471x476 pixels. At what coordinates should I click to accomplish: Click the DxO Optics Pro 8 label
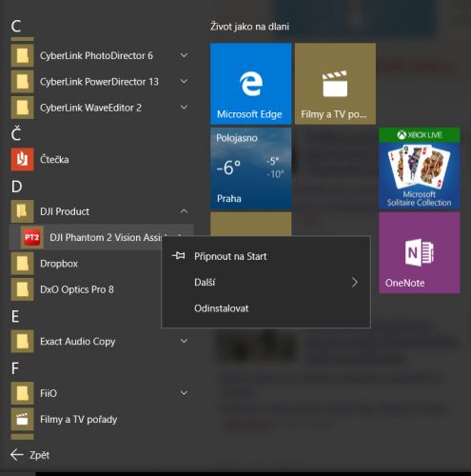(x=77, y=289)
